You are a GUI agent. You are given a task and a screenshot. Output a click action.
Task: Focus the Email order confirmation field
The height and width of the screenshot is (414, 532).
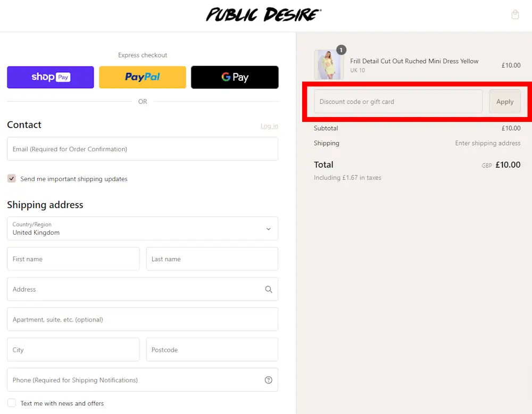pos(143,148)
